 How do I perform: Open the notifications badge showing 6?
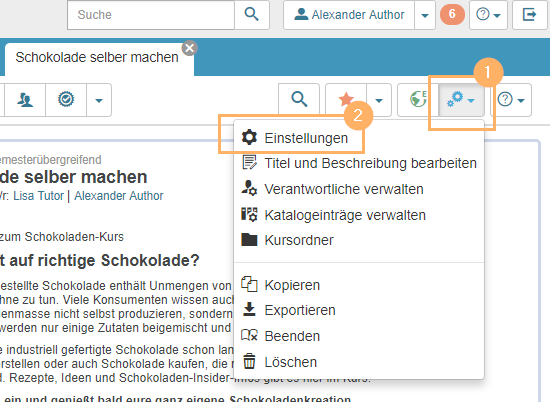coord(452,14)
